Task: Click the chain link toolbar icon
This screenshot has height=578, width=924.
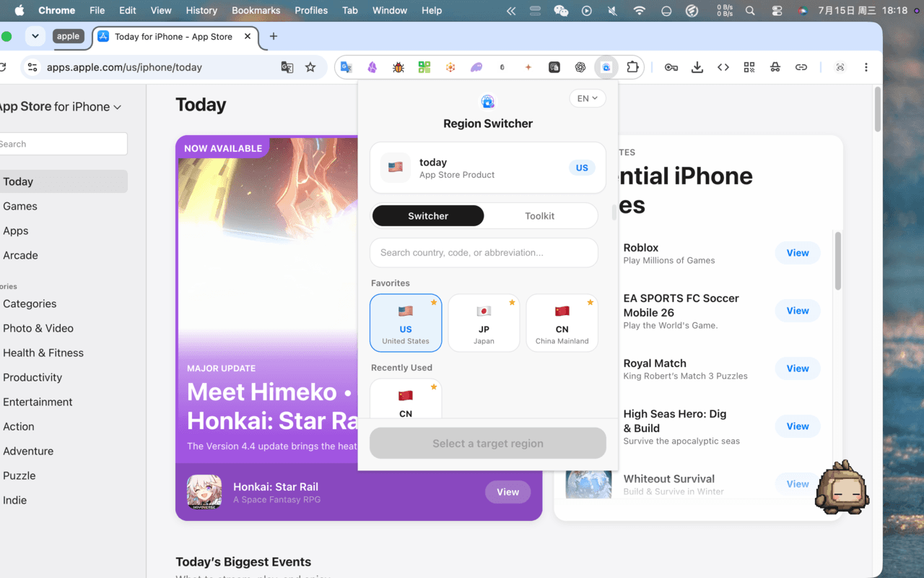Action: click(801, 67)
